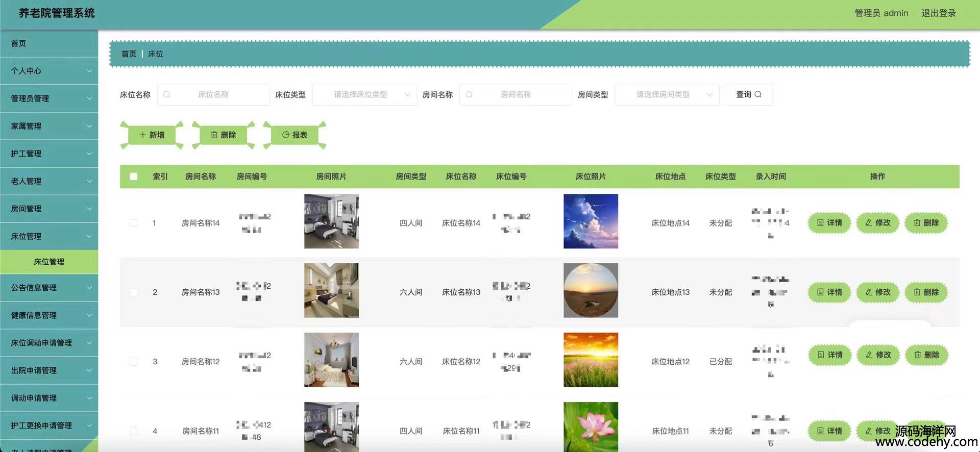Click 删除 trash icon for 房间名称13 row
Screen dimensions: 980x452
coord(917,292)
